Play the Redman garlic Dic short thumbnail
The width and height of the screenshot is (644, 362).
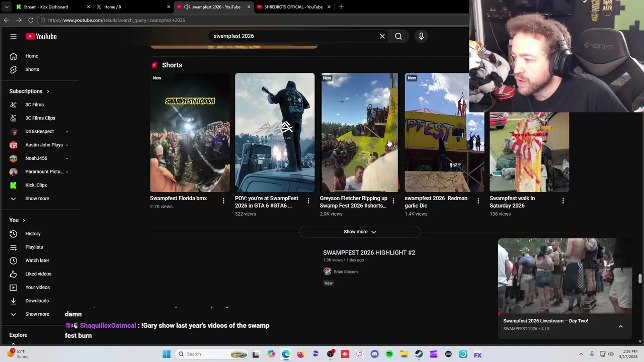pos(444,133)
